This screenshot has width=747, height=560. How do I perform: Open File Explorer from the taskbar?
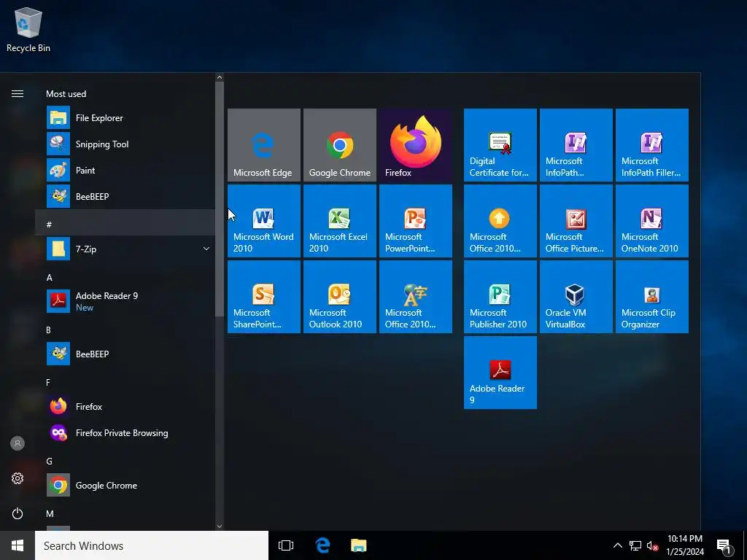[x=359, y=545]
